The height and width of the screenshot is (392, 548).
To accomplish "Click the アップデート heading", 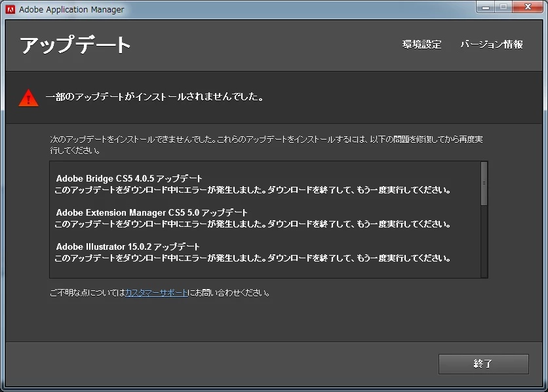I will tap(75, 45).
